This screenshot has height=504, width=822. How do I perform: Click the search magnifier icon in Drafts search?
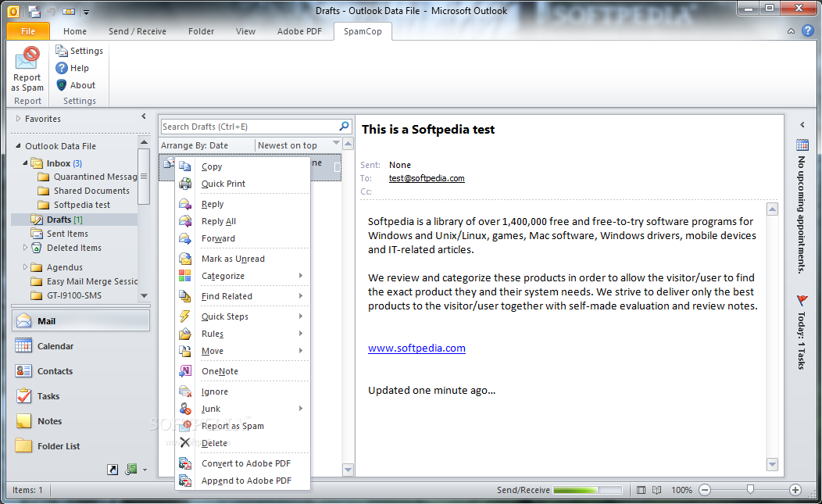point(344,127)
